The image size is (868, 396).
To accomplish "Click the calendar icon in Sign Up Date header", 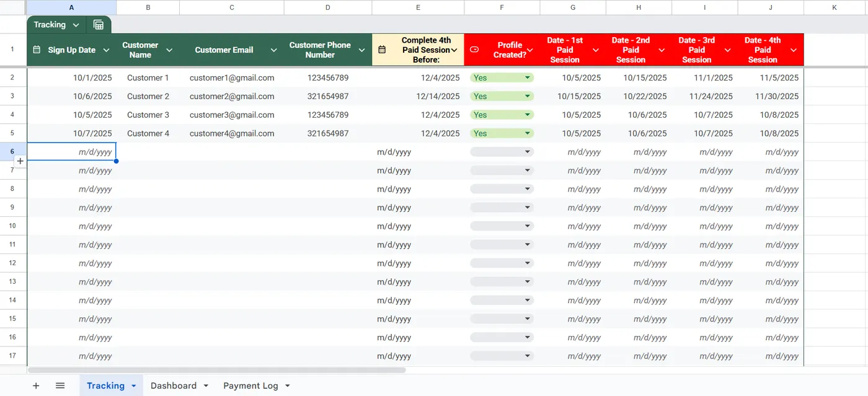I will (x=37, y=50).
